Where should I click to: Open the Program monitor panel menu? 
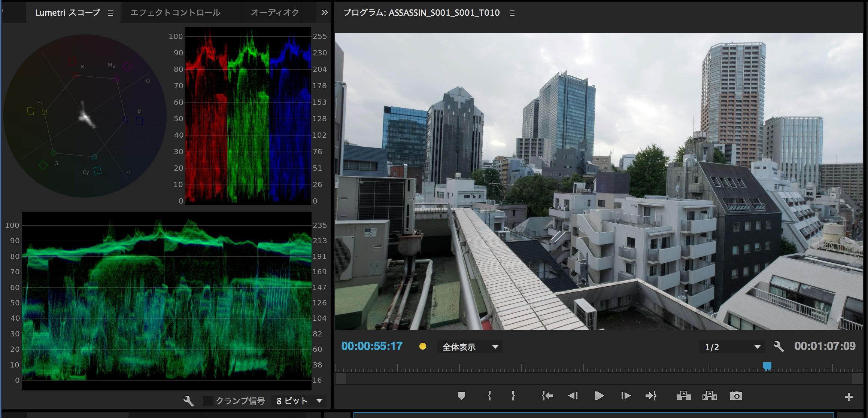click(x=512, y=13)
